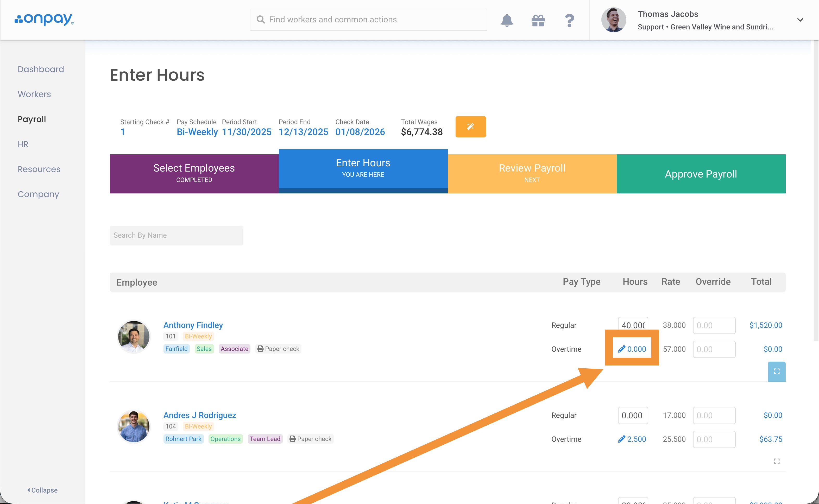
Task: Open the Workers sidebar menu
Action: pos(34,94)
